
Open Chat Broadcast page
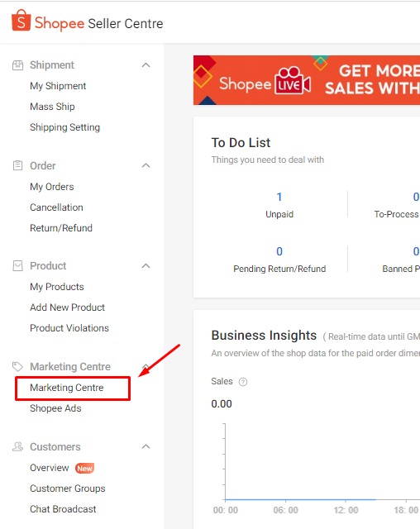coord(63,509)
